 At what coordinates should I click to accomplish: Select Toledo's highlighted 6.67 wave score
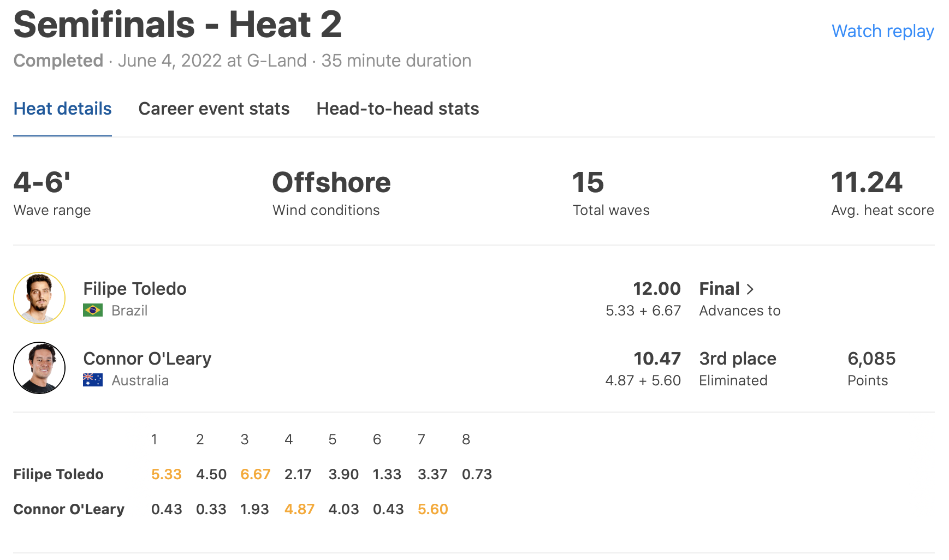[256, 474]
